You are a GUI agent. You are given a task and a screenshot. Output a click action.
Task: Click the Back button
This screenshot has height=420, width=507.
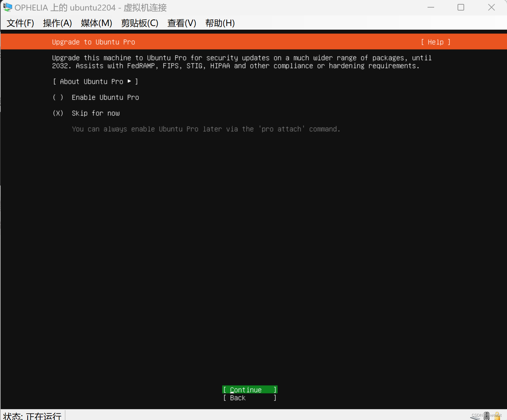point(250,398)
